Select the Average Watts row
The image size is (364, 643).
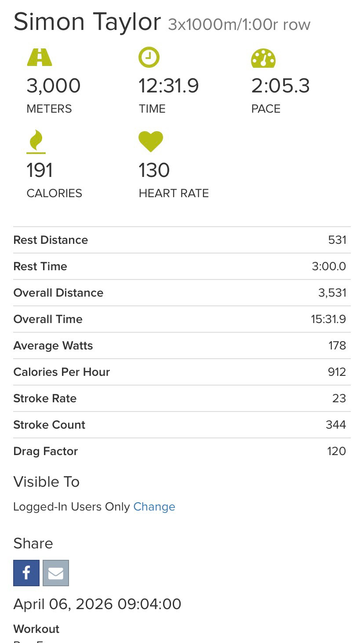pyautogui.click(x=182, y=345)
